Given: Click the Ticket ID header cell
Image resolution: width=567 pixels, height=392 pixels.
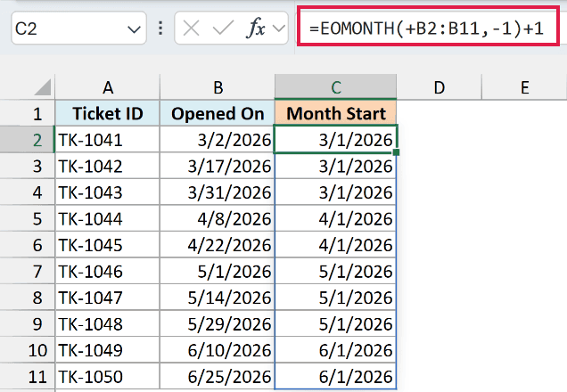Looking at the screenshot, I should (x=107, y=113).
